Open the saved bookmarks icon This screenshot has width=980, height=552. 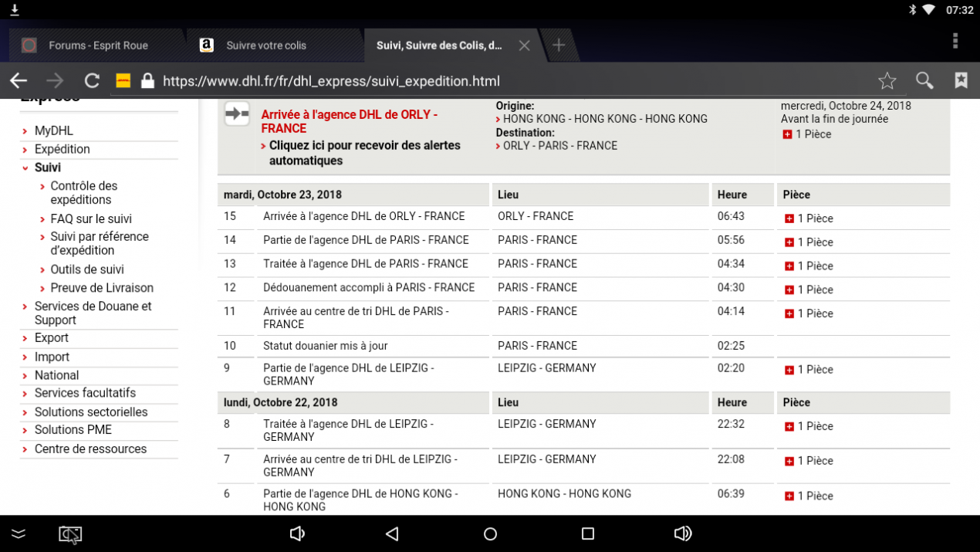tap(961, 80)
